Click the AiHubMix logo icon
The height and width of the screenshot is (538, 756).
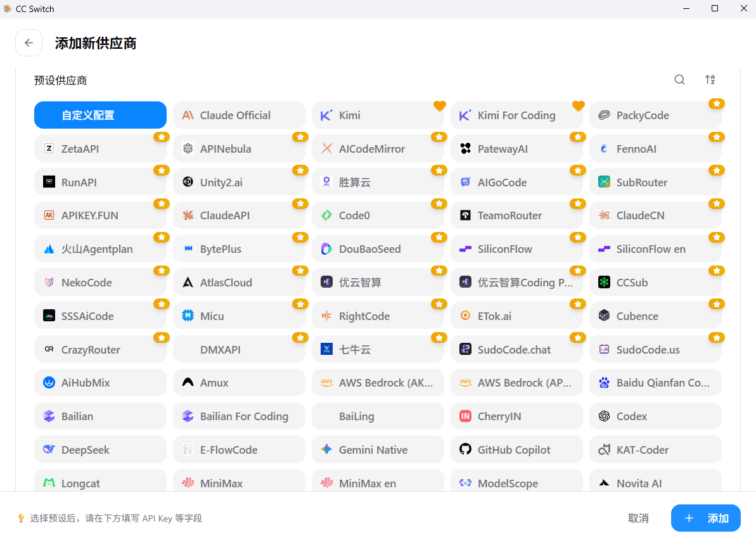[x=49, y=383]
